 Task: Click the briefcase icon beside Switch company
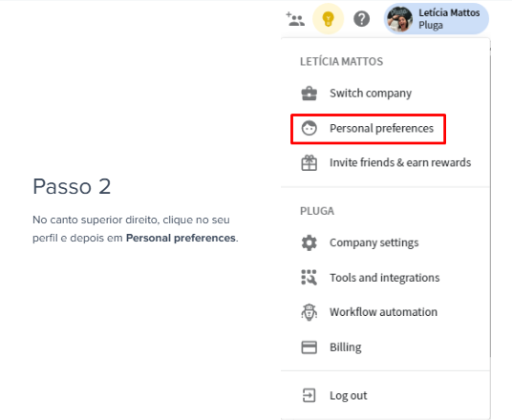click(309, 94)
